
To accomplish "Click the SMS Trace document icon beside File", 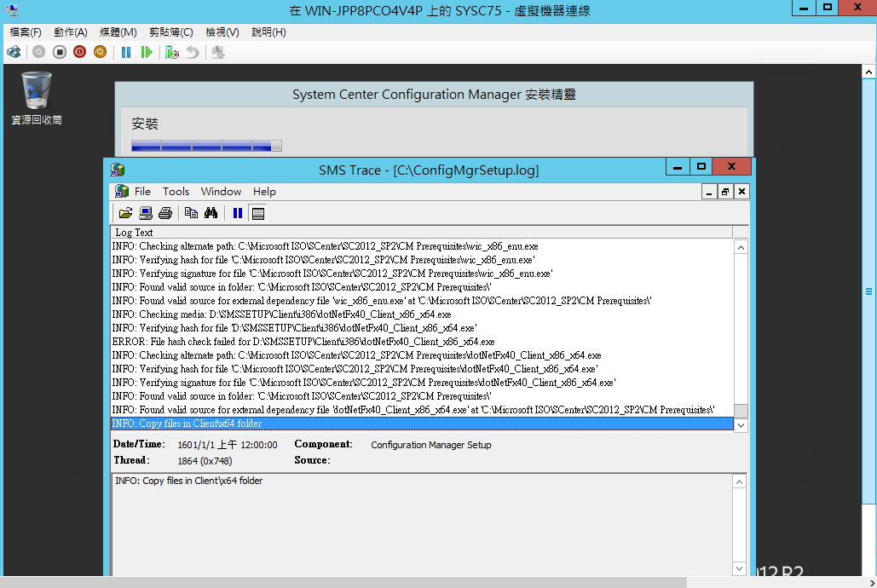I will click(121, 192).
